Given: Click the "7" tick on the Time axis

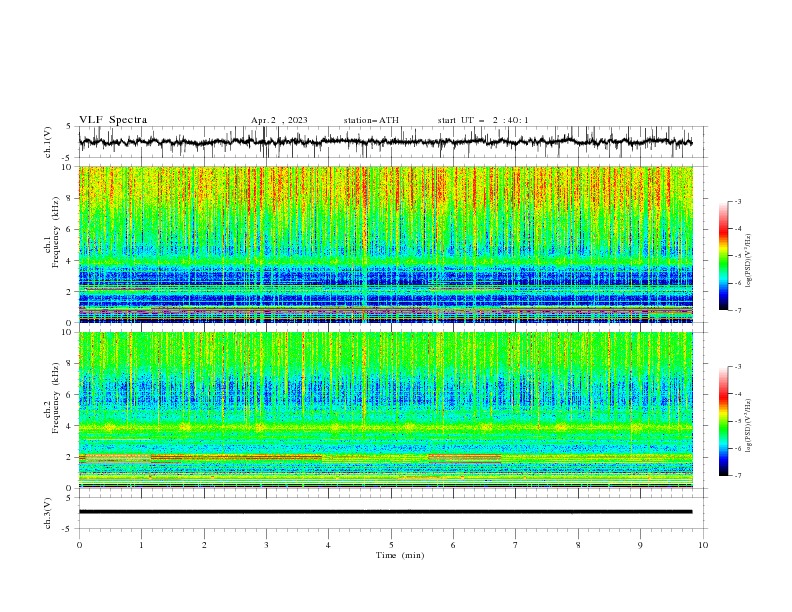Looking at the screenshot, I should [x=516, y=545].
